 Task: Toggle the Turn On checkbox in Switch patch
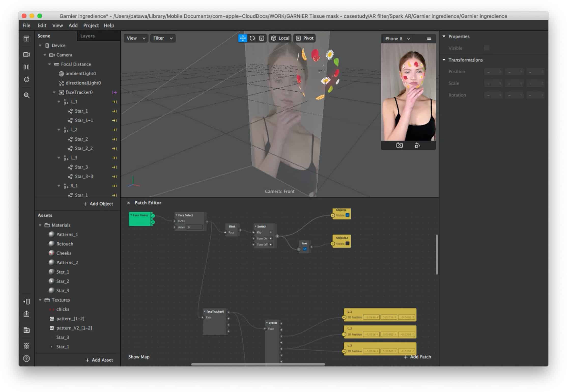coord(271,239)
